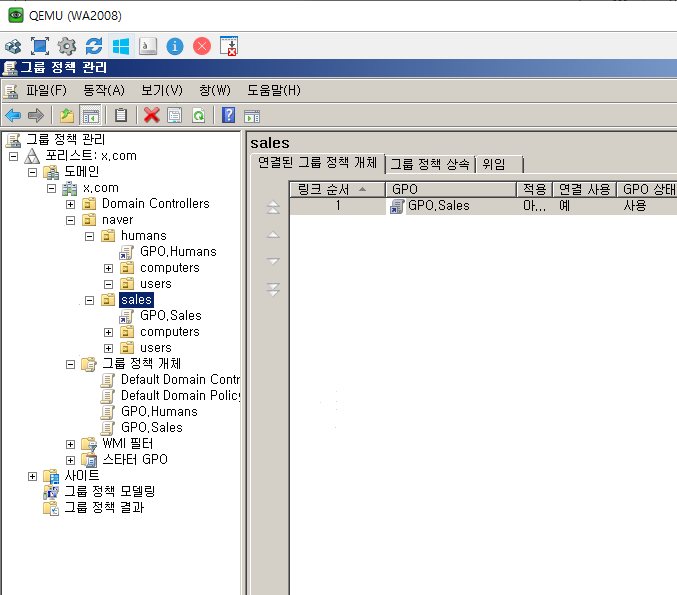Expand Domain Controllers node
Viewport: 677px width, 595px height.
(70, 204)
